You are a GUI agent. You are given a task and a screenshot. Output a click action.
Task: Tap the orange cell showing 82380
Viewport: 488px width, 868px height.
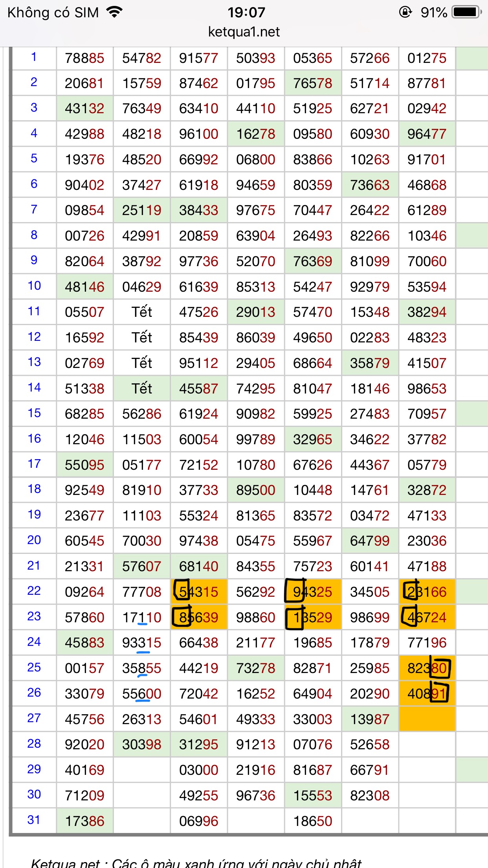(x=427, y=668)
